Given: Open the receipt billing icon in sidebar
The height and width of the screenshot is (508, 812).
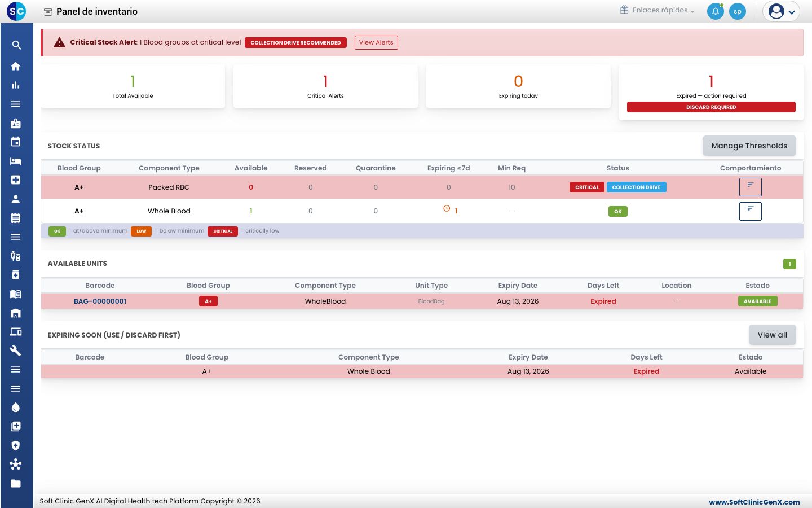Looking at the screenshot, I should 16,218.
